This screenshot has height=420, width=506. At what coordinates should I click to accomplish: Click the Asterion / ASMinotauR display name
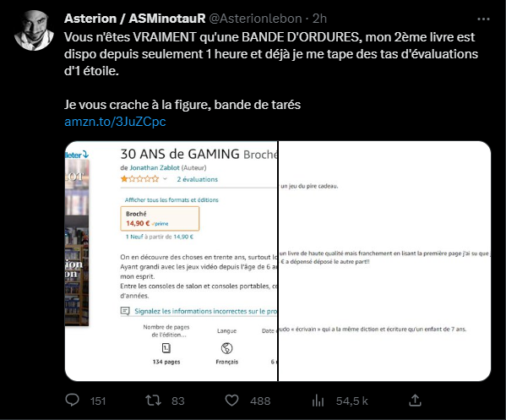pyautogui.click(x=135, y=19)
